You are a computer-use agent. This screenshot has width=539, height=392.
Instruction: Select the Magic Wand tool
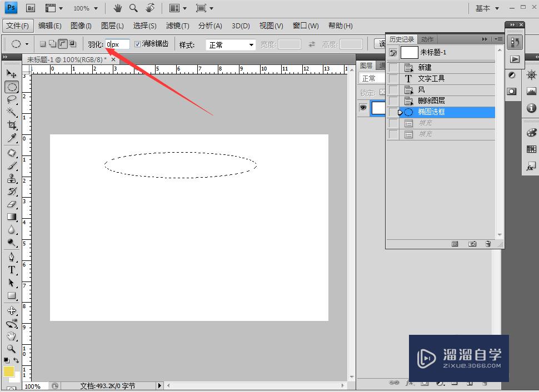(x=11, y=112)
